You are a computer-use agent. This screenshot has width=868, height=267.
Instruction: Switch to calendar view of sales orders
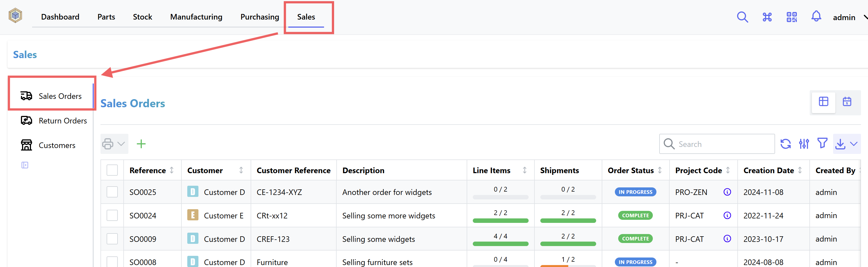click(x=847, y=101)
